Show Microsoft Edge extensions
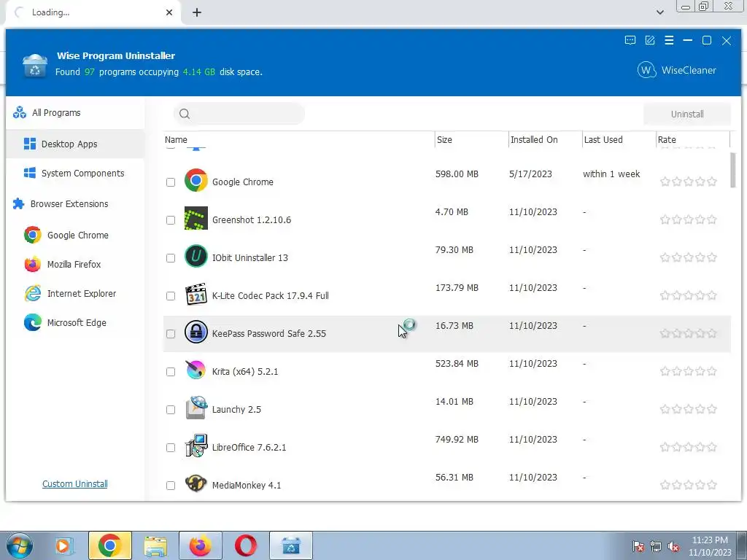The width and height of the screenshot is (747, 560). [75, 323]
